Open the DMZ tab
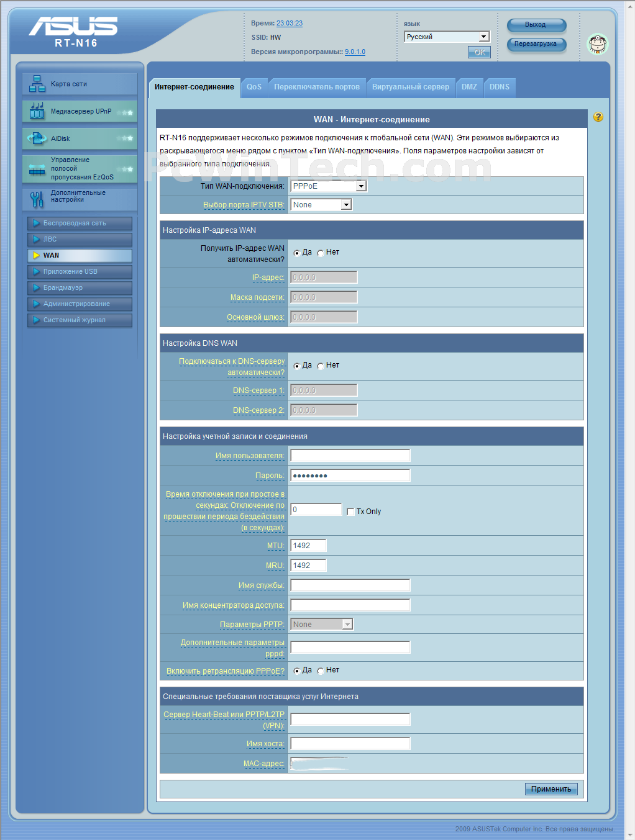635x840 pixels. coord(470,87)
